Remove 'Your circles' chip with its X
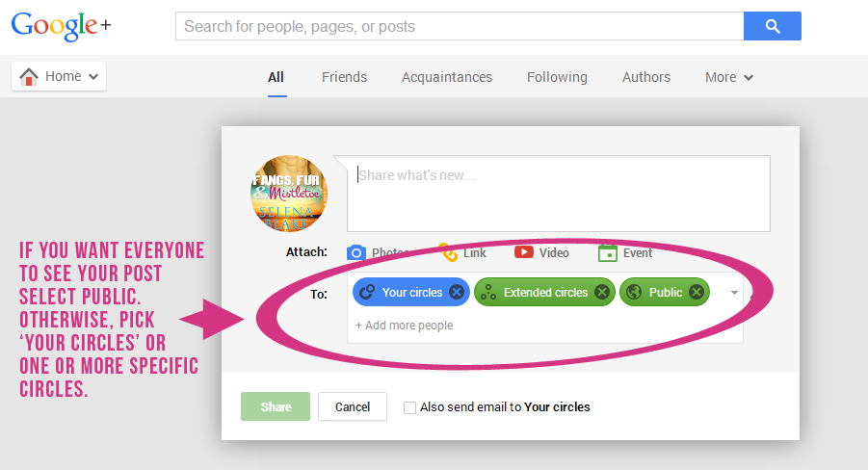The width and height of the screenshot is (868, 470). (457, 292)
